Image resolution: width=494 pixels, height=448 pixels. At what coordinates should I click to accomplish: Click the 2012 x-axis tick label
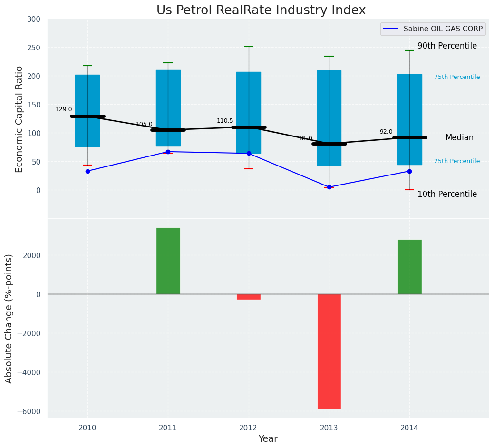pyautogui.click(x=248, y=428)
